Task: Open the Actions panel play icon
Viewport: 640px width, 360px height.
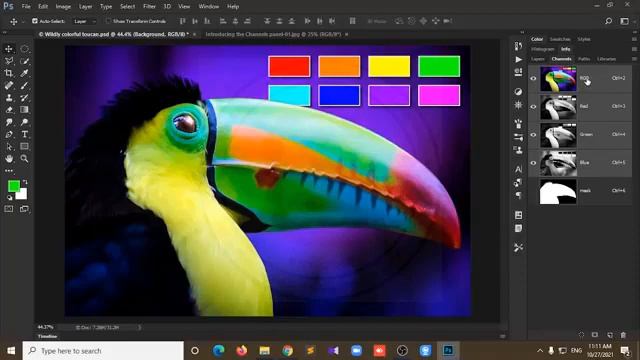Action: (518, 60)
